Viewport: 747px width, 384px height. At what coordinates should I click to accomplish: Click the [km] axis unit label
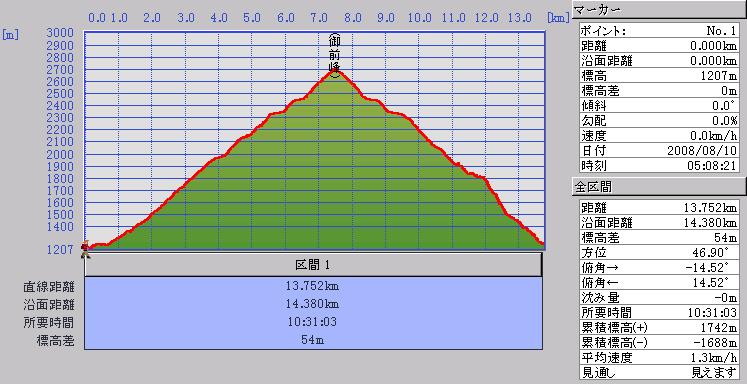pos(558,18)
